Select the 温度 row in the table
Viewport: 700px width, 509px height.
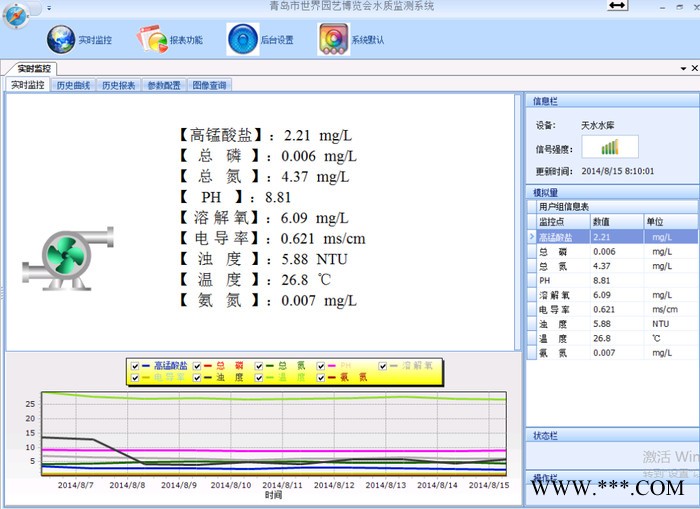pos(613,338)
